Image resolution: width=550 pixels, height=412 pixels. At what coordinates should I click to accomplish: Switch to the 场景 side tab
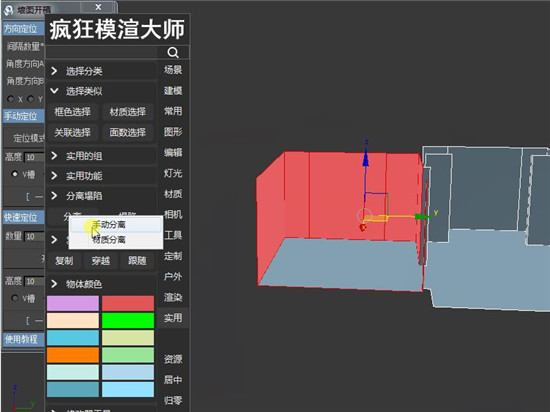[x=173, y=70]
